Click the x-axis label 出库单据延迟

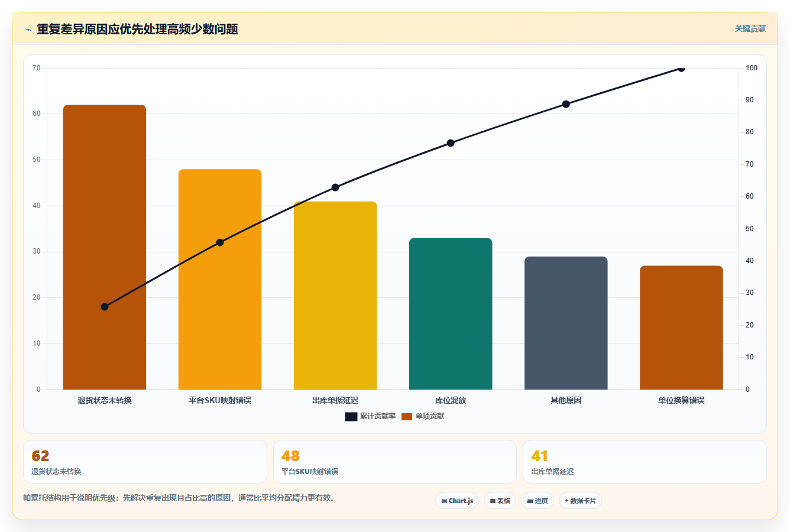coord(335,400)
